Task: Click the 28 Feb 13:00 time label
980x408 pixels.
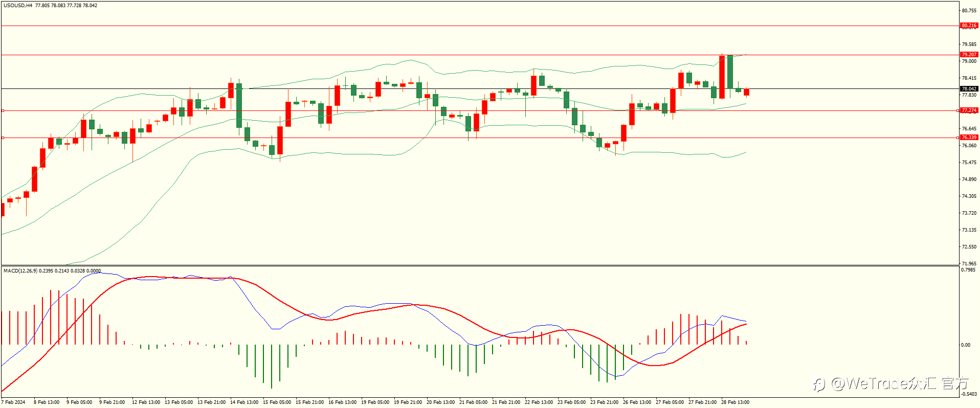Action: (735, 402)
